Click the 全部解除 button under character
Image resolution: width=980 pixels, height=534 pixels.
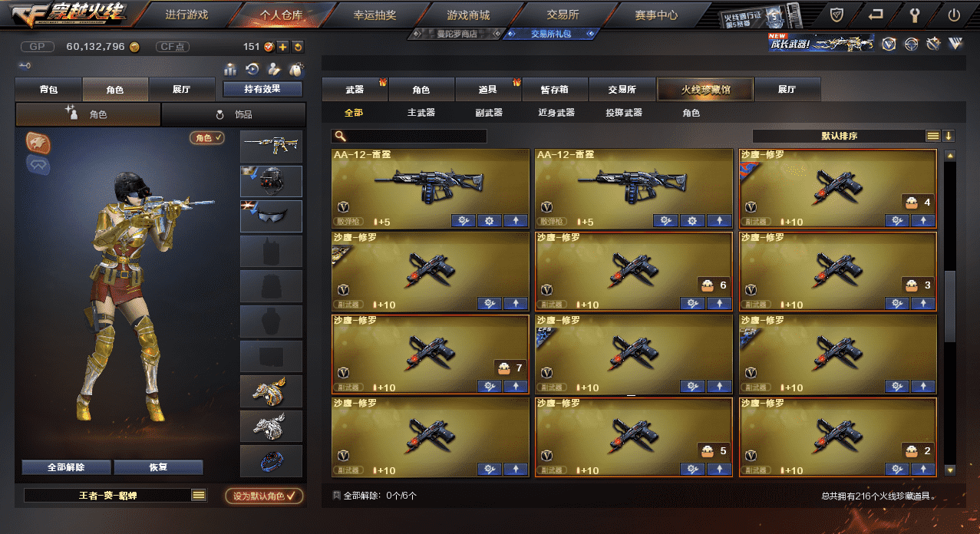[66, 467]
